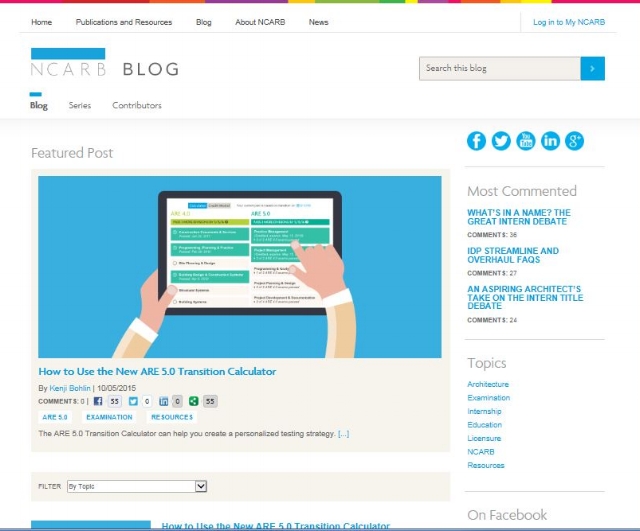
Task: Open IDP Streamline and Overhaul FAQs post
Action: [513, 255]
